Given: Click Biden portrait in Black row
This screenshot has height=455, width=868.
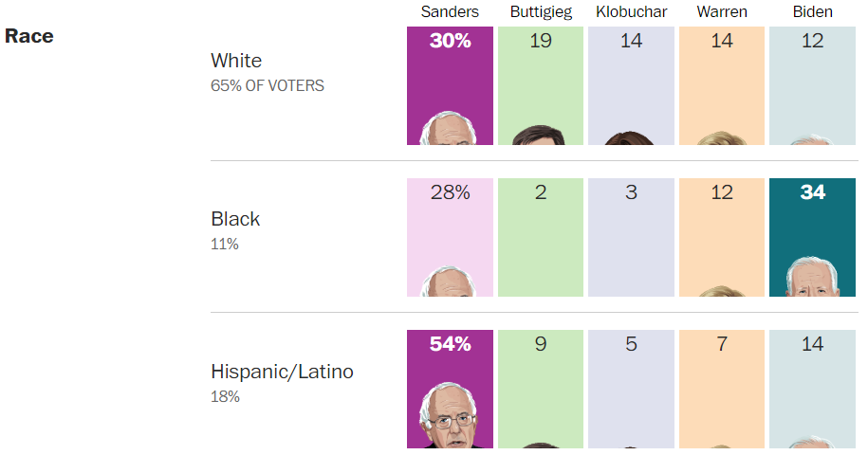Looking at the screenshot, I should [x=812, y=277].
